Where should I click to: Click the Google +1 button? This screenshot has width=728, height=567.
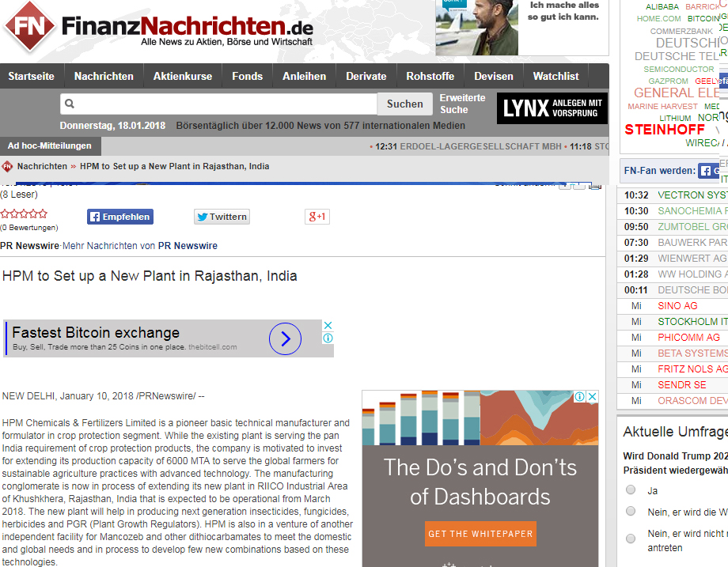[x=317, y=217]
